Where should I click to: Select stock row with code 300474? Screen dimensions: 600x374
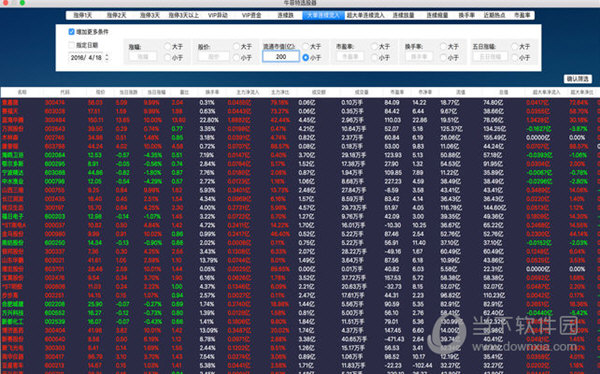coord(300,103)
